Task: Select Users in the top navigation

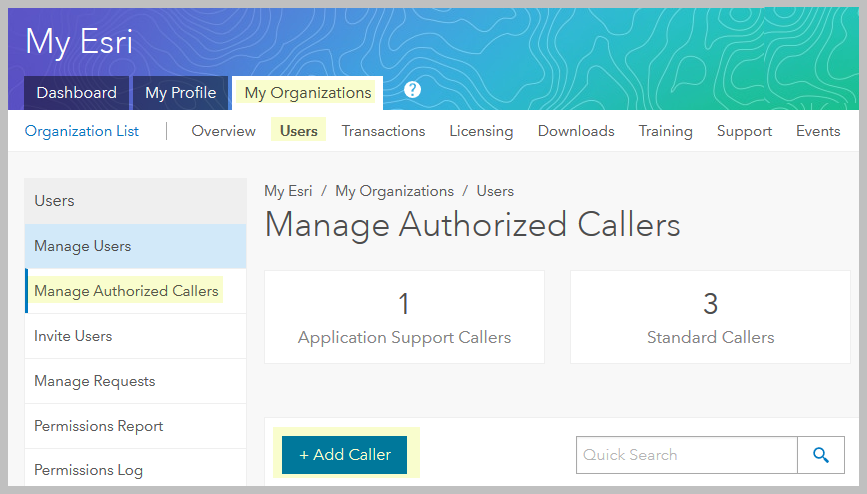Action: (299, 131)
